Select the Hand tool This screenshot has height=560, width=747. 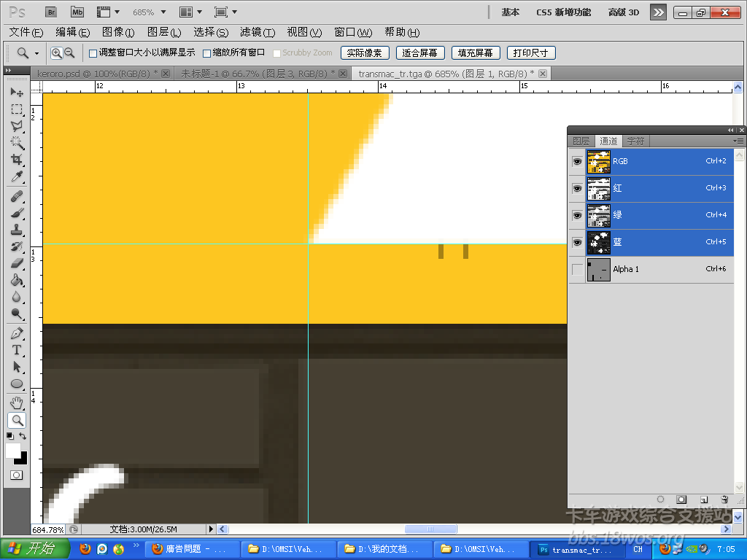pyautogui.click(x=16, y=403)
